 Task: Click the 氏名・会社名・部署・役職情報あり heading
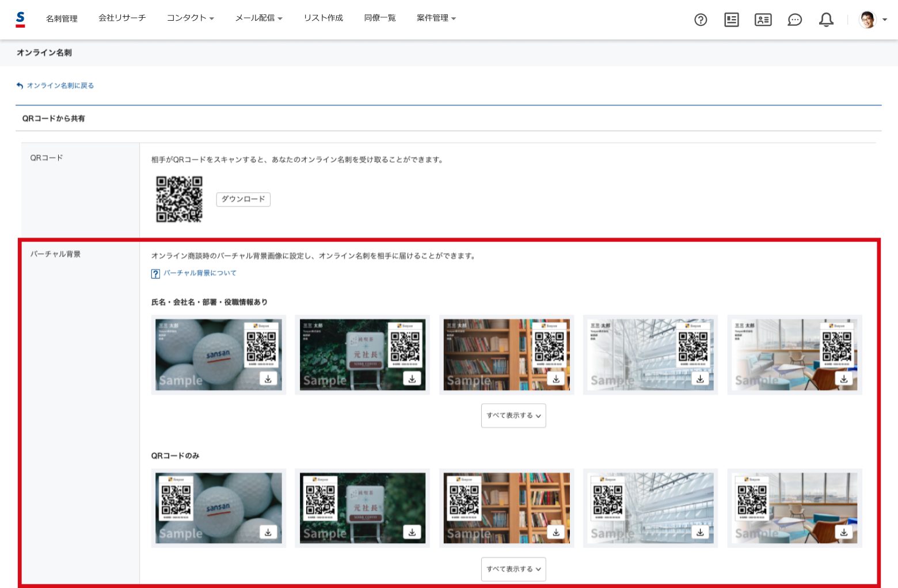tap(210, 302)
